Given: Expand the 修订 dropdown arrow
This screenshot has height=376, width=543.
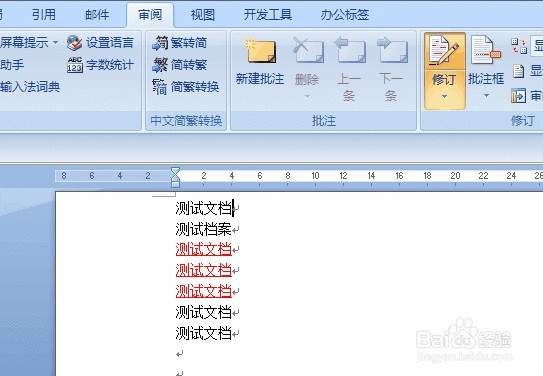Looking at the screenshot, I should pyautogui.click(x=444, y=96).
